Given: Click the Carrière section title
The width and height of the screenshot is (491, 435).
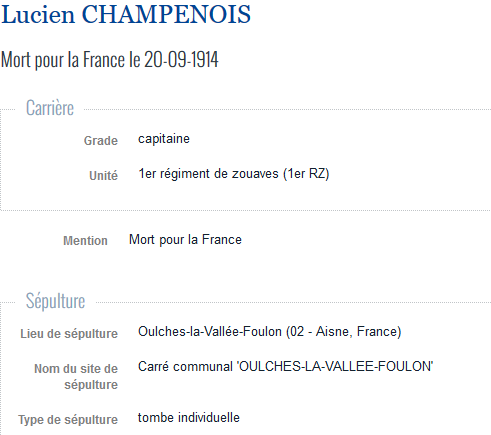Looking at the screenshot, I should 50,108.
